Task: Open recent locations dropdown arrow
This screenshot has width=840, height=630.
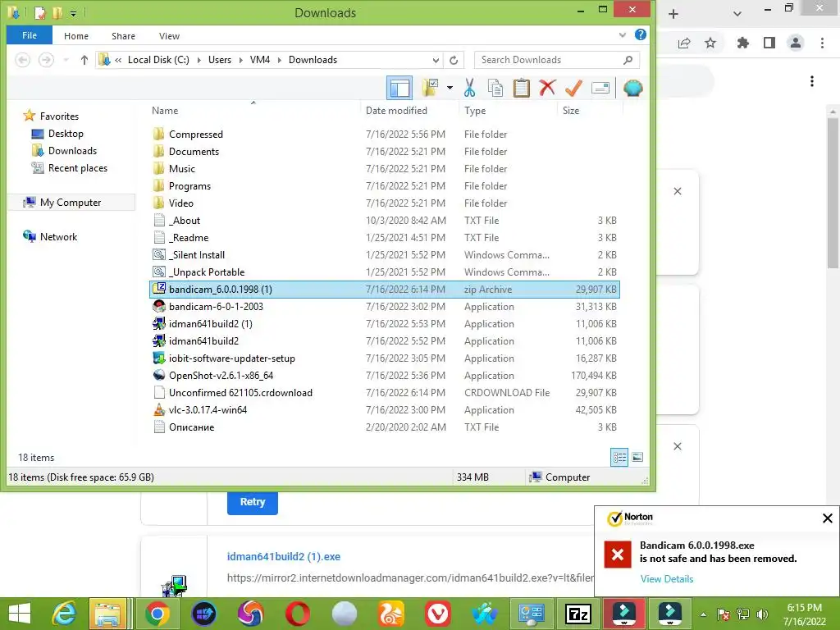Action: pyautogui.click(x=66, y=60)
